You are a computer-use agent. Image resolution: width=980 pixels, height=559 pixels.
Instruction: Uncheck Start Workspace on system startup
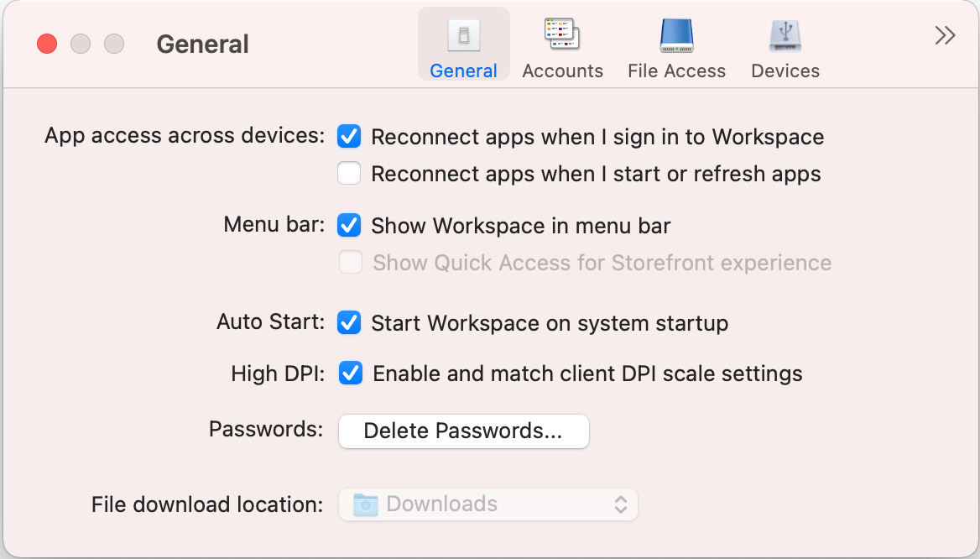pos(349,322)
